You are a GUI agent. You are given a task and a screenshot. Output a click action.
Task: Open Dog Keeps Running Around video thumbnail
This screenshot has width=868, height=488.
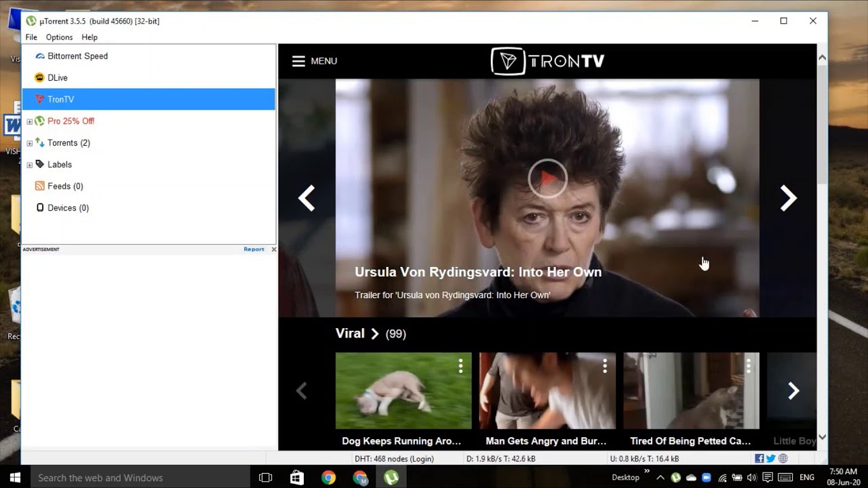coord(403,390)
